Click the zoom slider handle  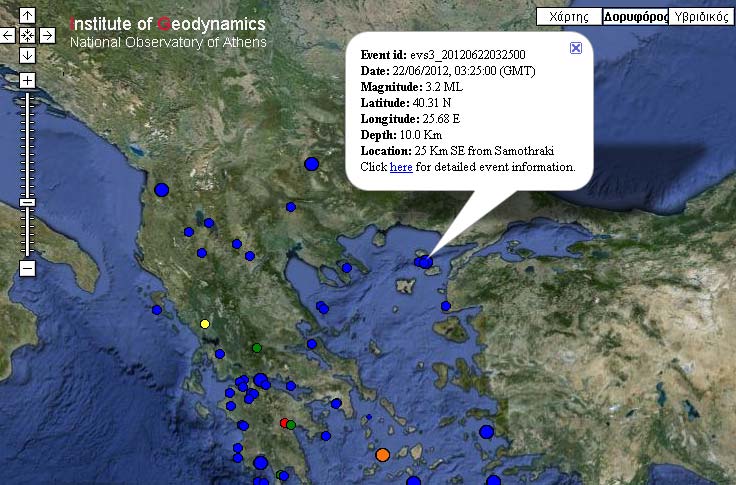coord(27,203)
